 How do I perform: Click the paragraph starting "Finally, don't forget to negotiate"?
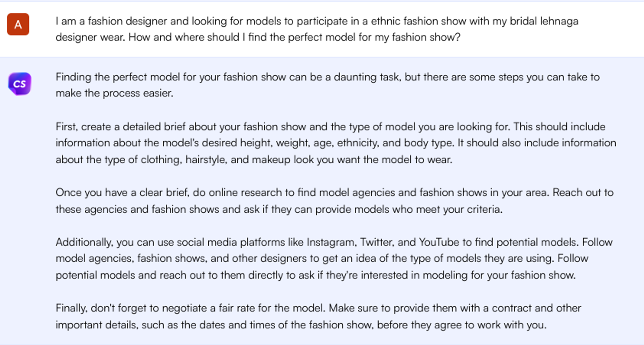pos(318,316)
